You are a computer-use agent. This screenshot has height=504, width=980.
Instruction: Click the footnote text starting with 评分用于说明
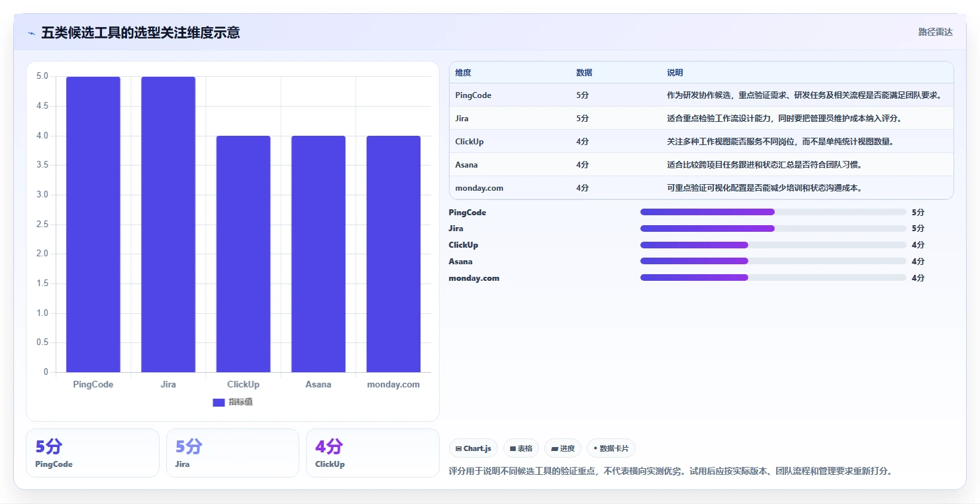(671, 472)
